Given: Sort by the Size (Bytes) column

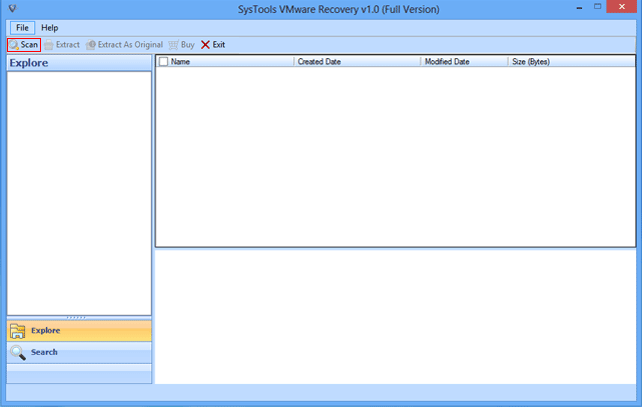Looking at the screenshot, I should [x=572, y=61].
